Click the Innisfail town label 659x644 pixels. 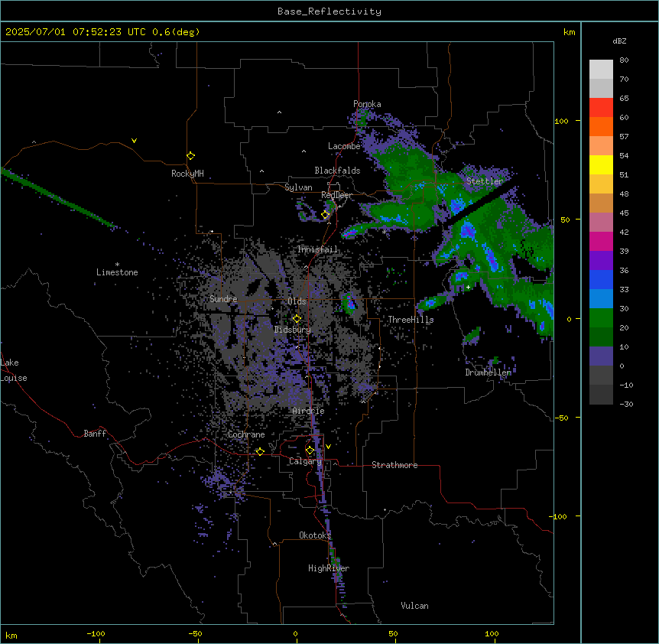click(x=318, y=249)
